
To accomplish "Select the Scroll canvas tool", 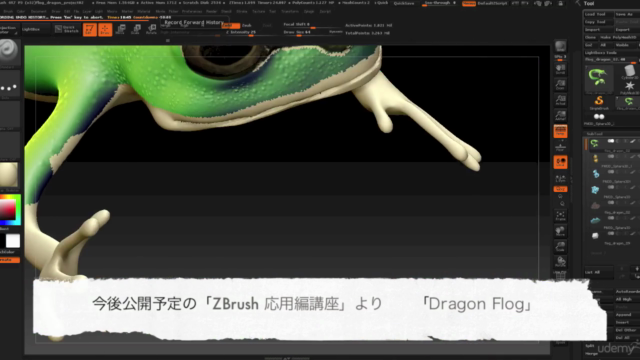I will 560,69.
